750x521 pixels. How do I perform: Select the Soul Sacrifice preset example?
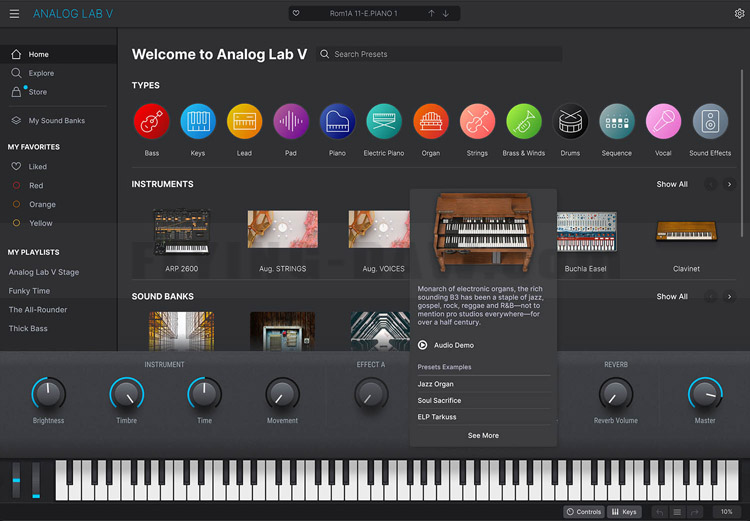(x=484, y=400)
